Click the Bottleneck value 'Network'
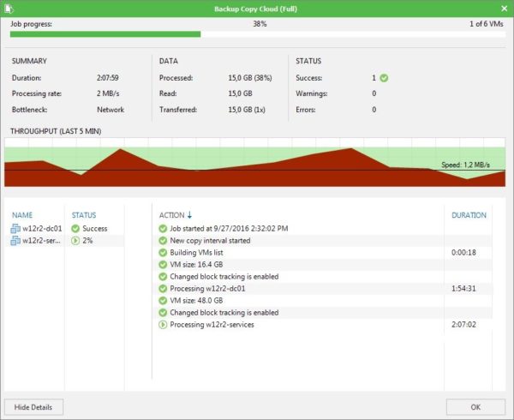 pos(111,110)
